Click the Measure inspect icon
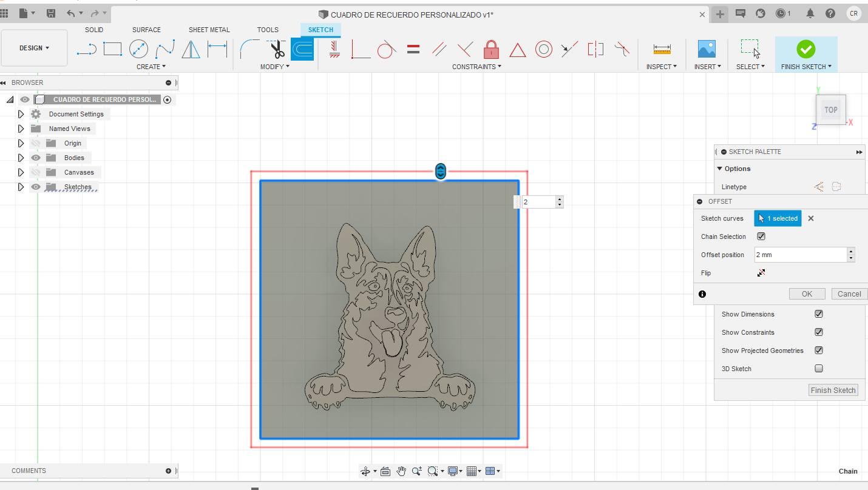The width and height of the screenshot is (868, 490). click(662, 49)
